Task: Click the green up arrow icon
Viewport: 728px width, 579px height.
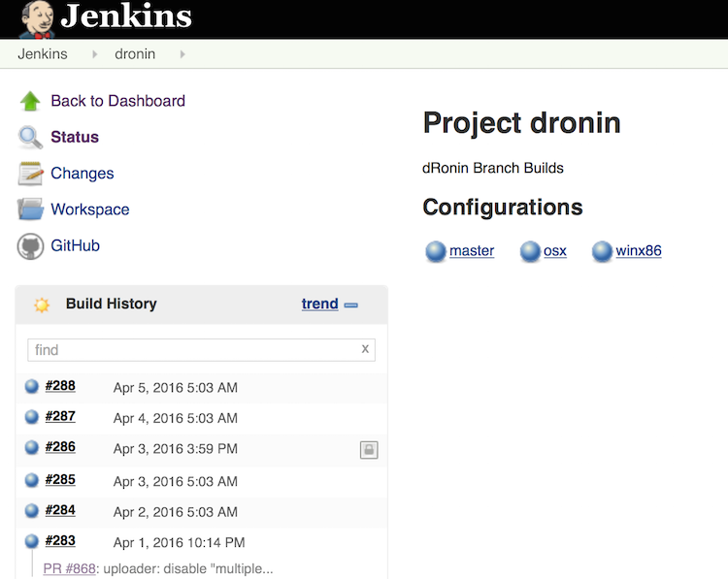Action: click(30, 101)
